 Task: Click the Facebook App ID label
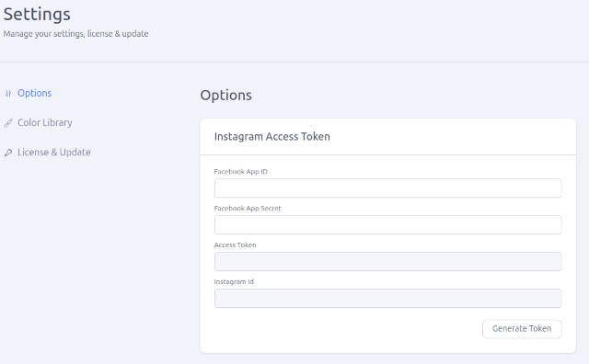(241, 172)
